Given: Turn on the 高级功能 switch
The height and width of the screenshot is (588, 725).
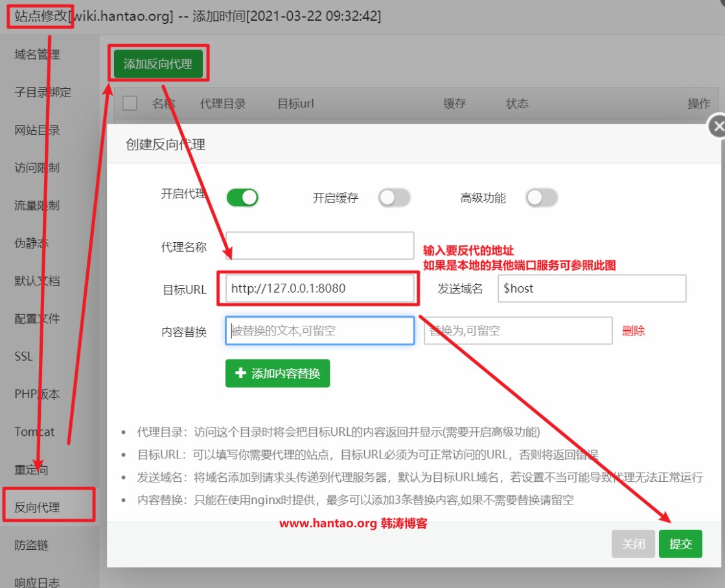Looking at the screenshot, I should tap(542, 198).
